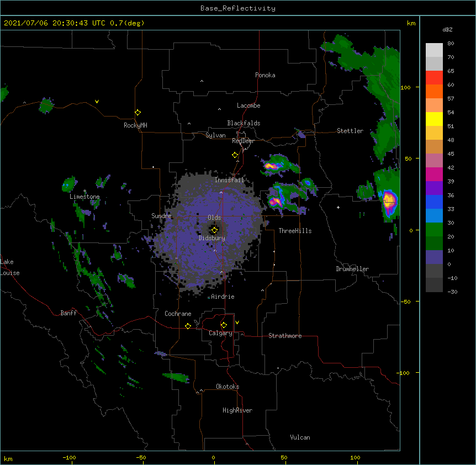This screenshot has width=476, height=465.
Task: Select the purple 39-36 dBZ legend swatch
Action: (x=434, y=188)
